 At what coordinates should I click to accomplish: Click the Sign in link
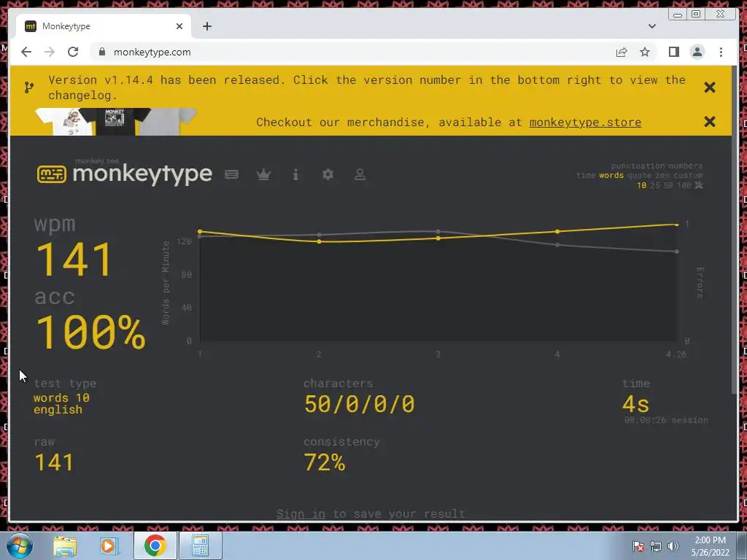coord(301,514)
